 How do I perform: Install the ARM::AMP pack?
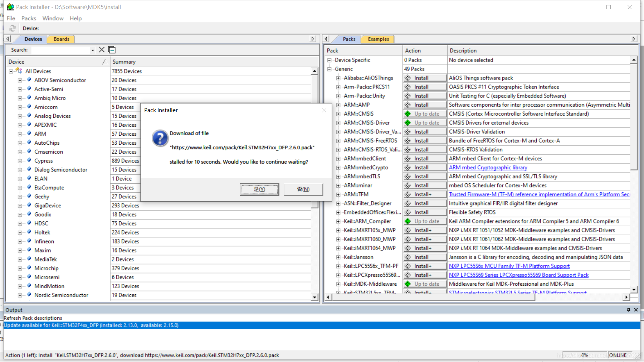point(425,105)
